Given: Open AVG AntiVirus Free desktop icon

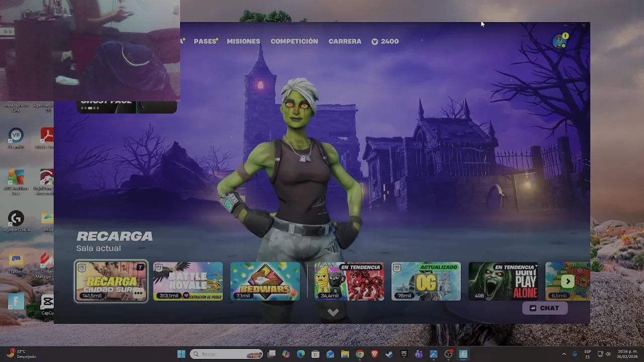Looking at the screenshot, I should point(16,182).
